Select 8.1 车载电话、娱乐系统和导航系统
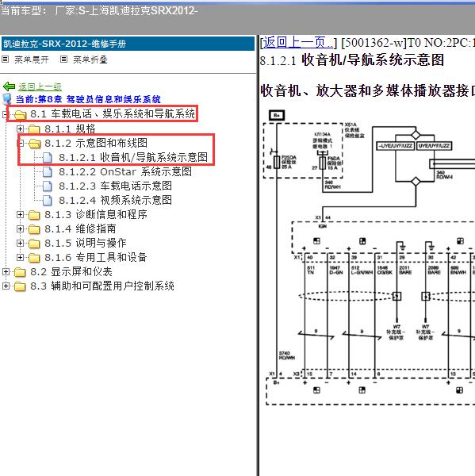 click(113, 114)
